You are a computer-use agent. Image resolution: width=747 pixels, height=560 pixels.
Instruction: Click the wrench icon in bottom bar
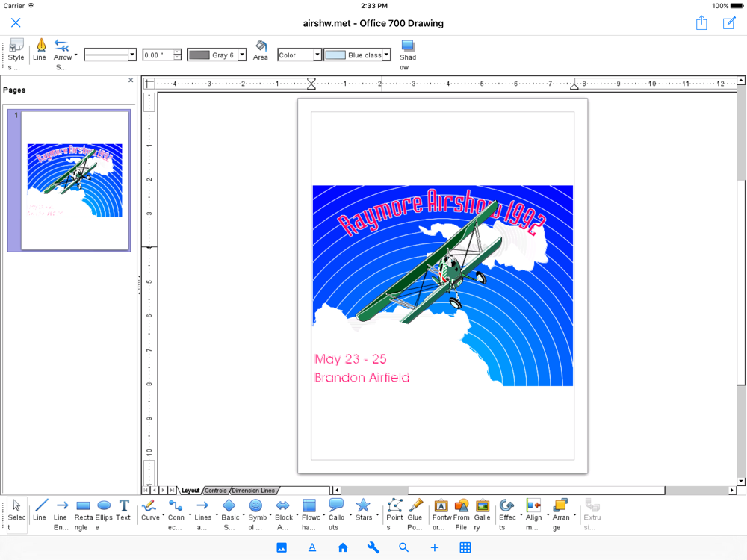pyautogui.click(x=373, y=547)
